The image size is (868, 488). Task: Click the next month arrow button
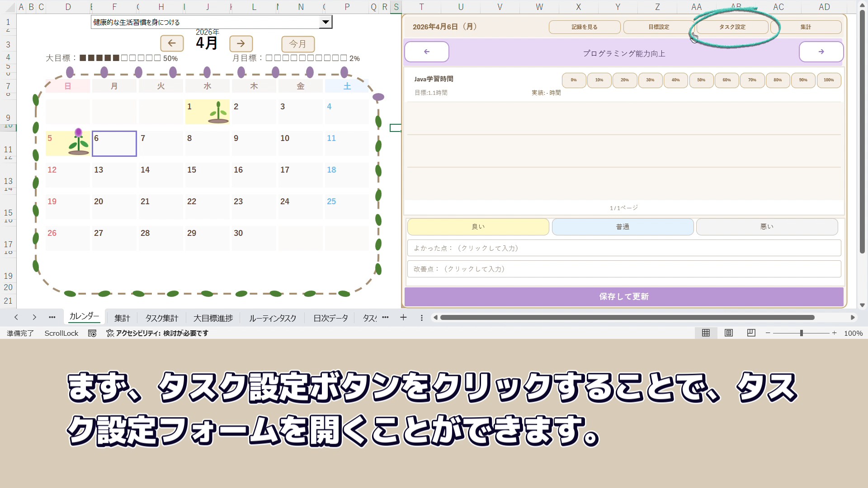[x=241, y=43]
